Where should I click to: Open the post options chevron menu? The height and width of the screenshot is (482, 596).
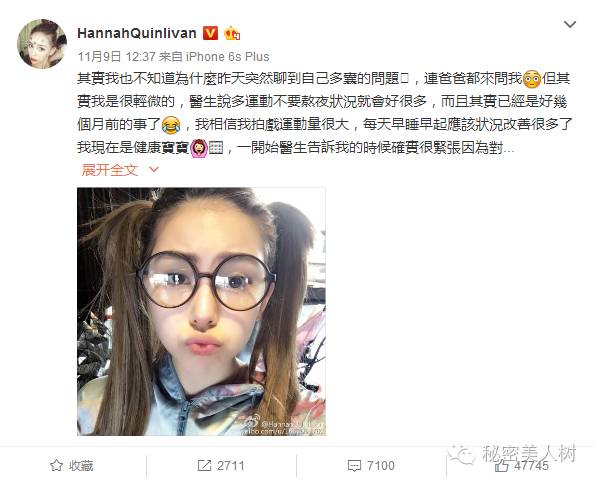(x=570, y=25)
